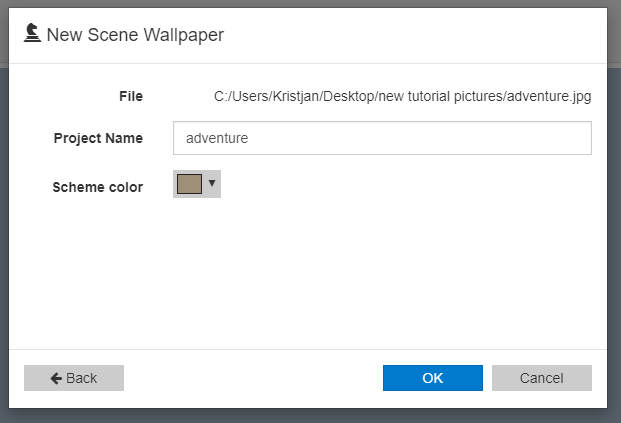Click the left arrow icon on Back

56,378
